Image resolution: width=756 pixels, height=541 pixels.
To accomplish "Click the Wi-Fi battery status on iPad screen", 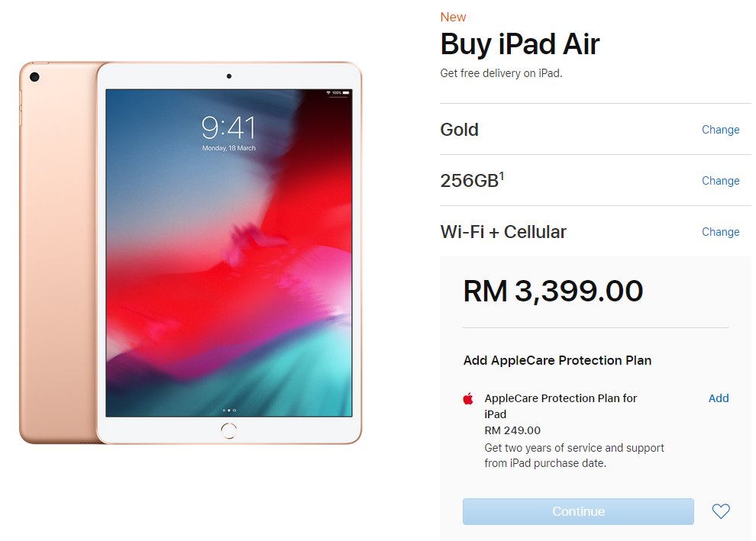I will pyautogui.click(x=337, y=92).
